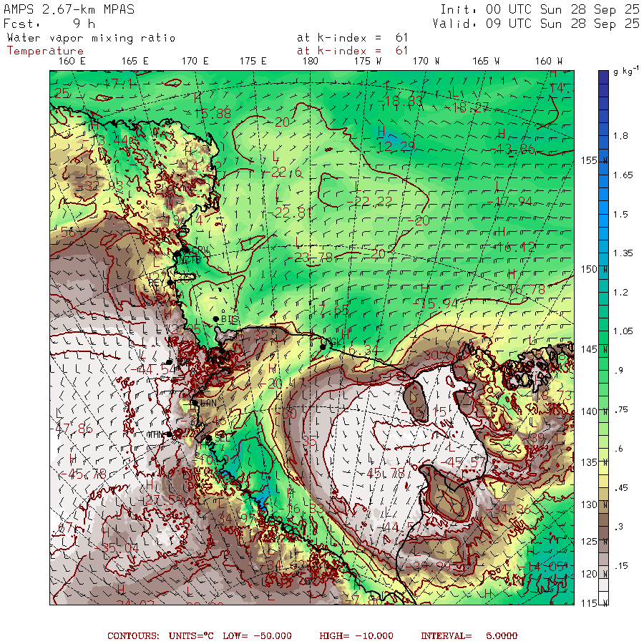Viewport: 644px width, 644px height.
Task: Click the 'INTERVAL= 5.0000' footer text
Action: (x=469, y=636)
